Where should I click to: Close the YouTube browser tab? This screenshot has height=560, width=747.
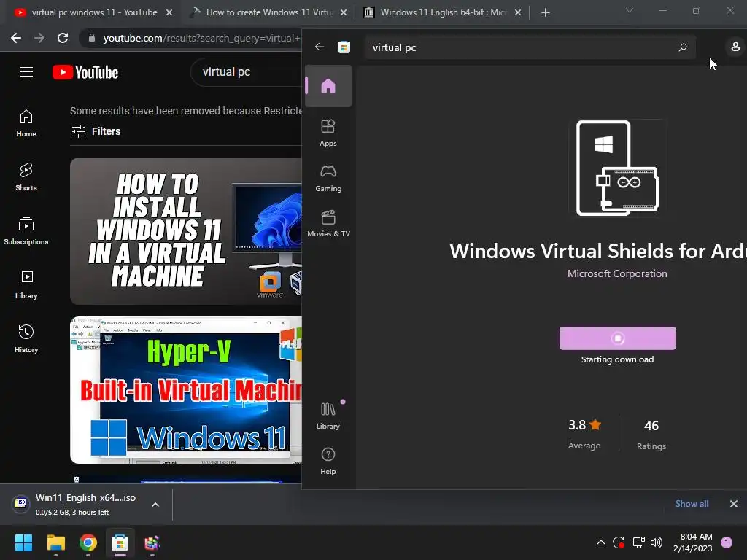[x=169, y=12]
